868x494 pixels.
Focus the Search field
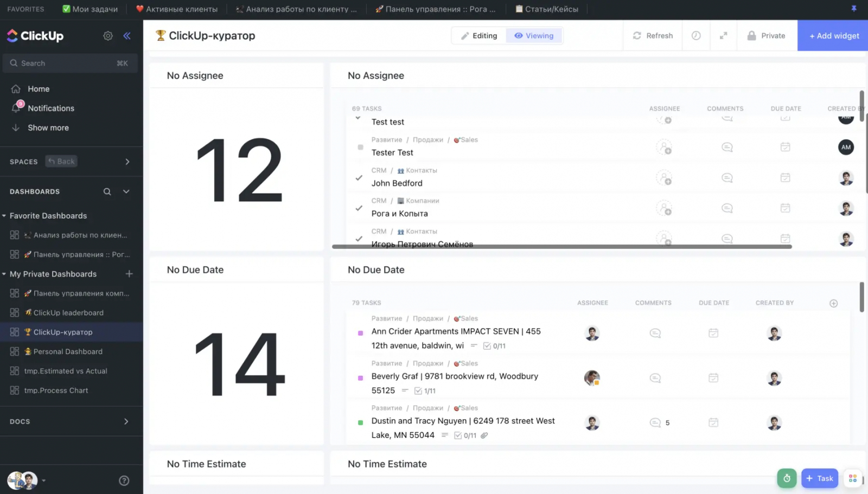coord(69,63)
